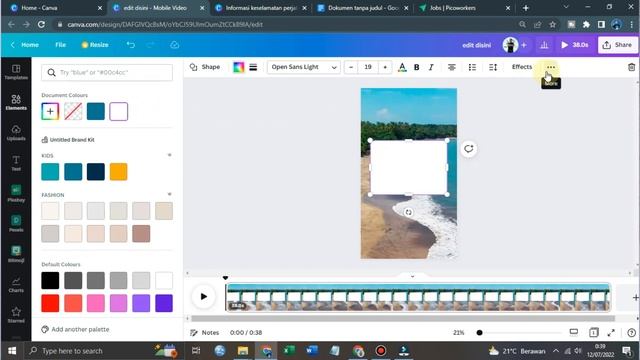Open the Windows Start menu
The image size is (640, 360).
click(12, 351)
